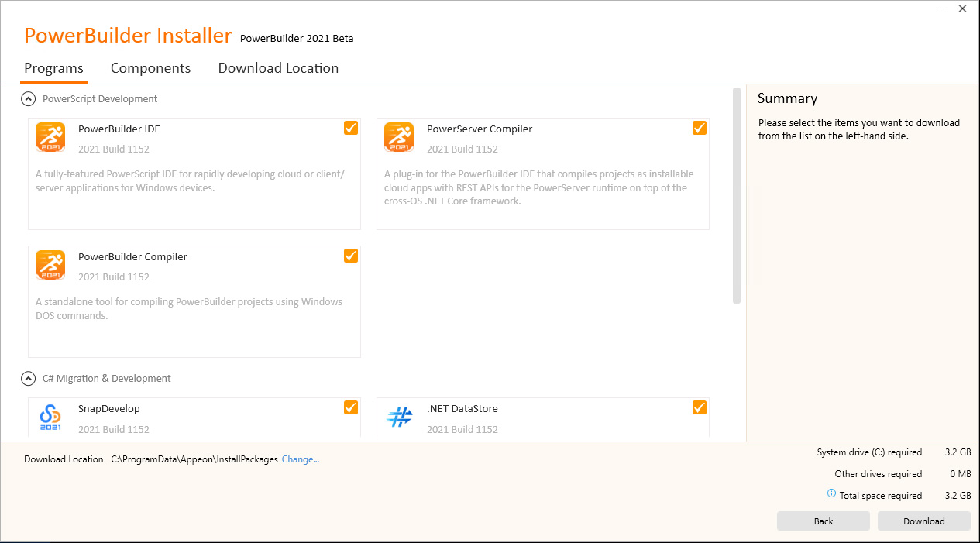Select the Programs tab

[x=53, y=68]
